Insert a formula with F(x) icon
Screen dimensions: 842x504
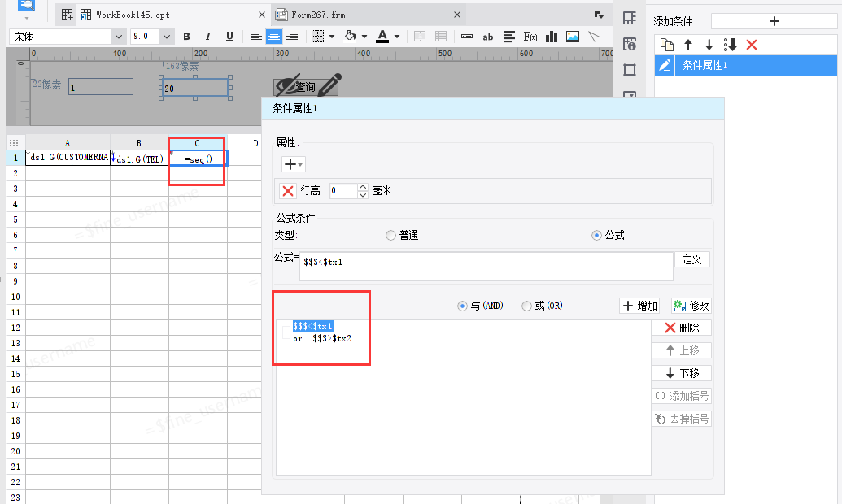530,37
